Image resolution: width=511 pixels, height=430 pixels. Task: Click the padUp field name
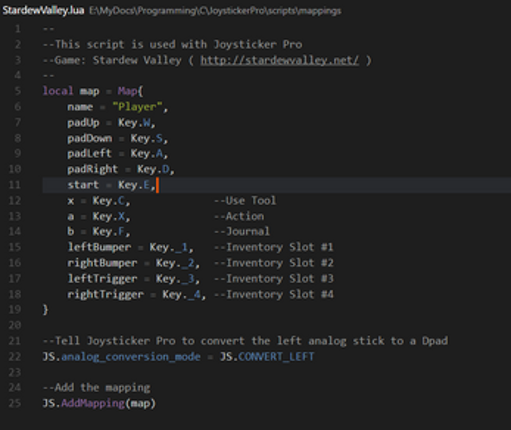click(x=83, y=123)
